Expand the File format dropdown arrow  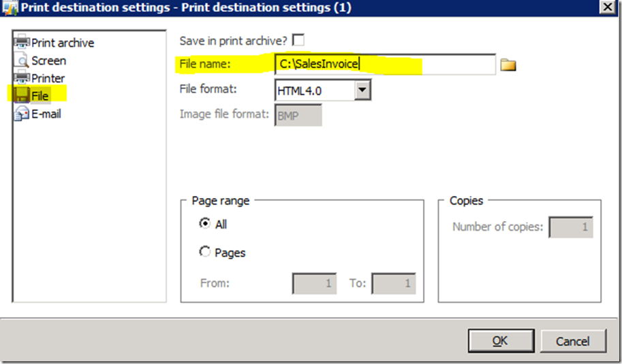pos(362,89)
